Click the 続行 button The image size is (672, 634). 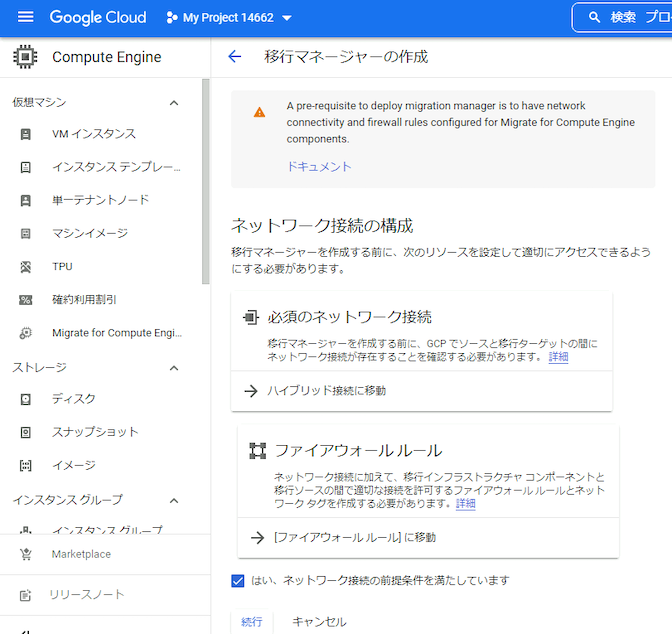pos(252,622)
